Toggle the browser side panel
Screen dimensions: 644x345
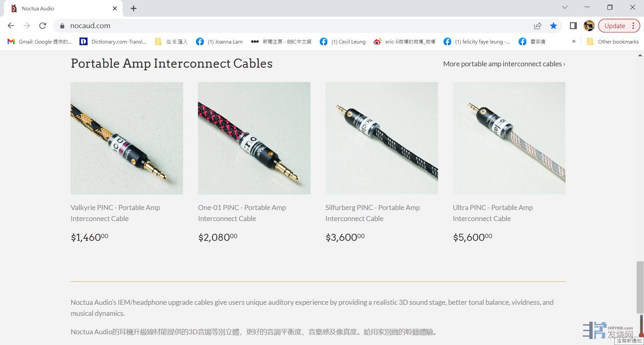[x=573, y=26]
